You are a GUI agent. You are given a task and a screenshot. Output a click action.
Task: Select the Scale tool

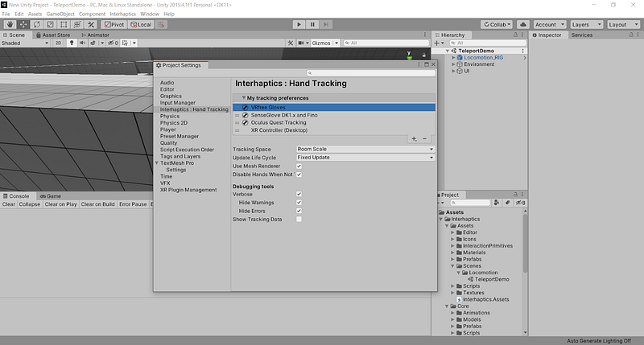tap(50, 25)
